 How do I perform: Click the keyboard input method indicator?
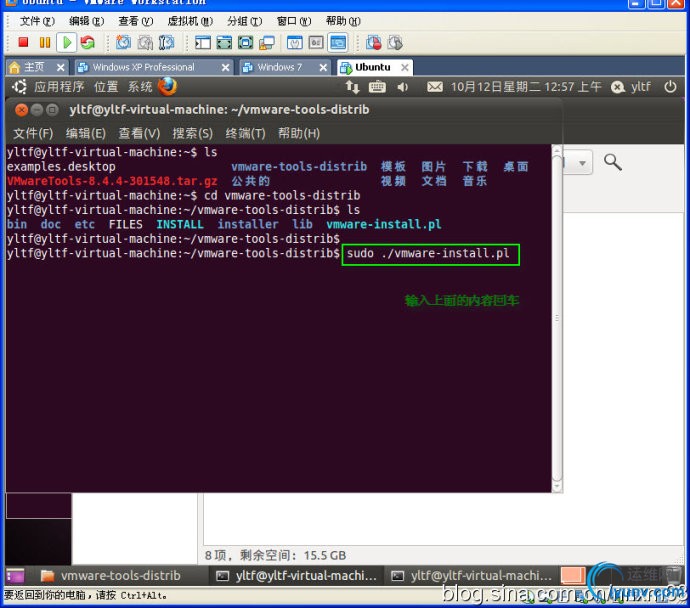[377, 87]
